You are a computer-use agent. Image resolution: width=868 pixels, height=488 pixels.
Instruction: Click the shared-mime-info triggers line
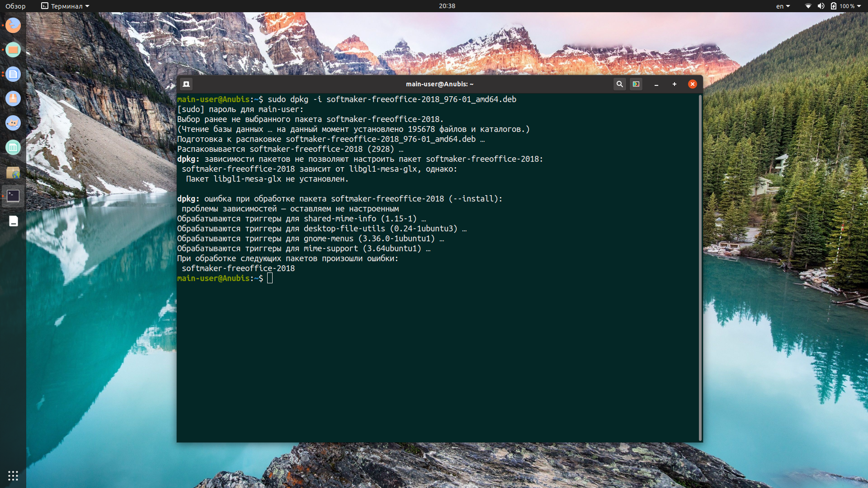pyautogui.click(x=302, y=219)
